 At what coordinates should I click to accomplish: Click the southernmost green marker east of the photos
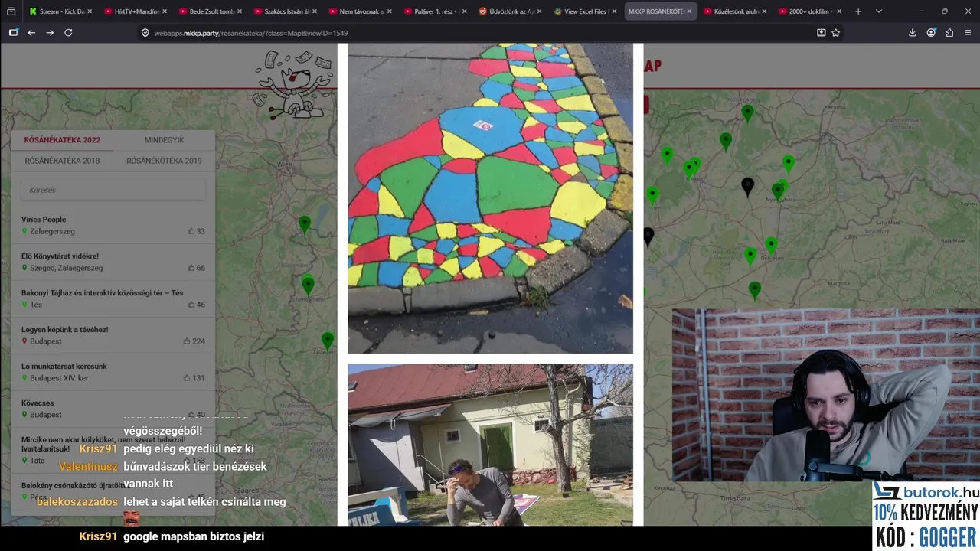click(755, 290)
